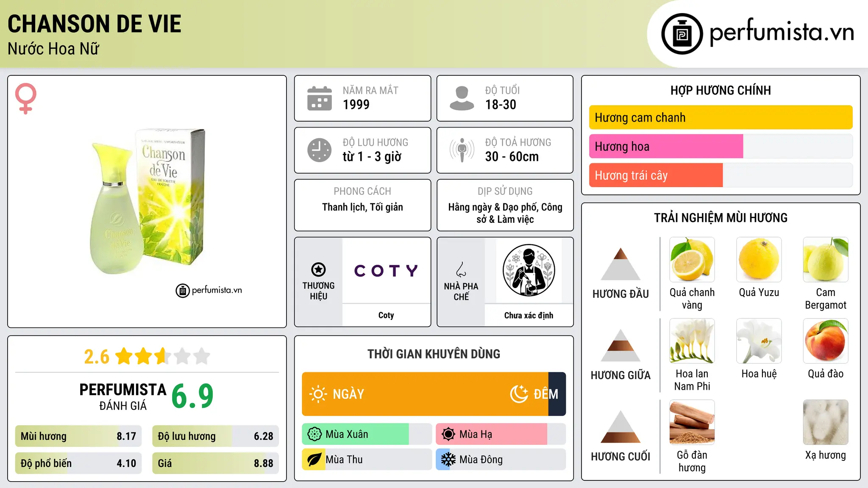
Task: Click the person silhouette icon beside Độ tuổi
Action: point(462,98)
